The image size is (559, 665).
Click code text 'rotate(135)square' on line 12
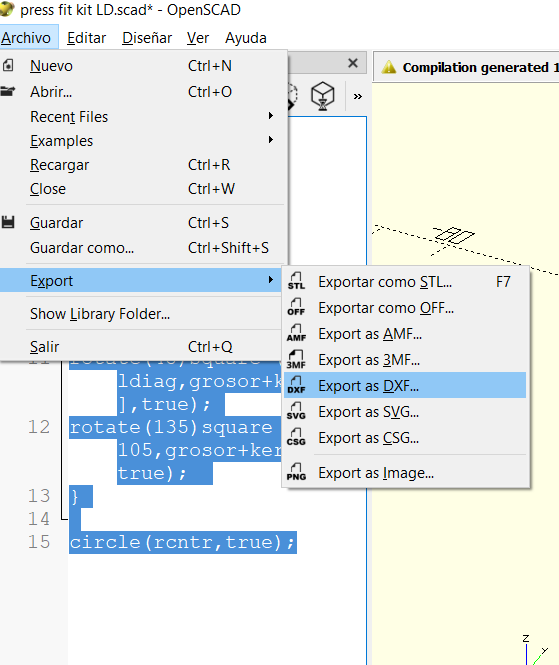point(171,427)
